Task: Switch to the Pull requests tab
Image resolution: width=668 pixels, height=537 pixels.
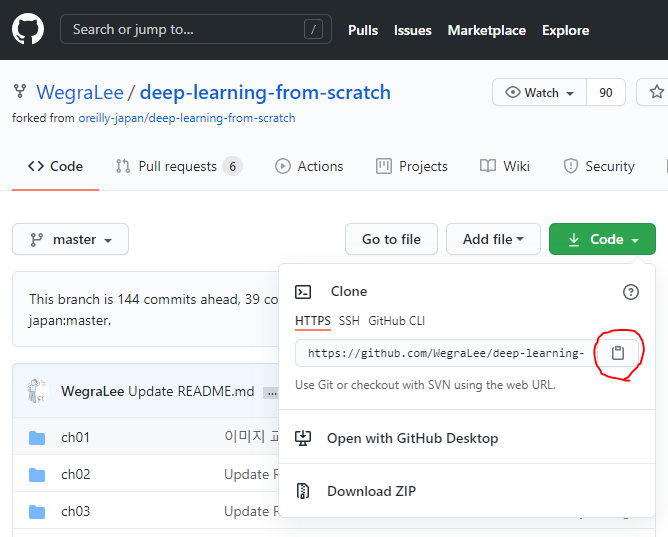Action: 179,166
